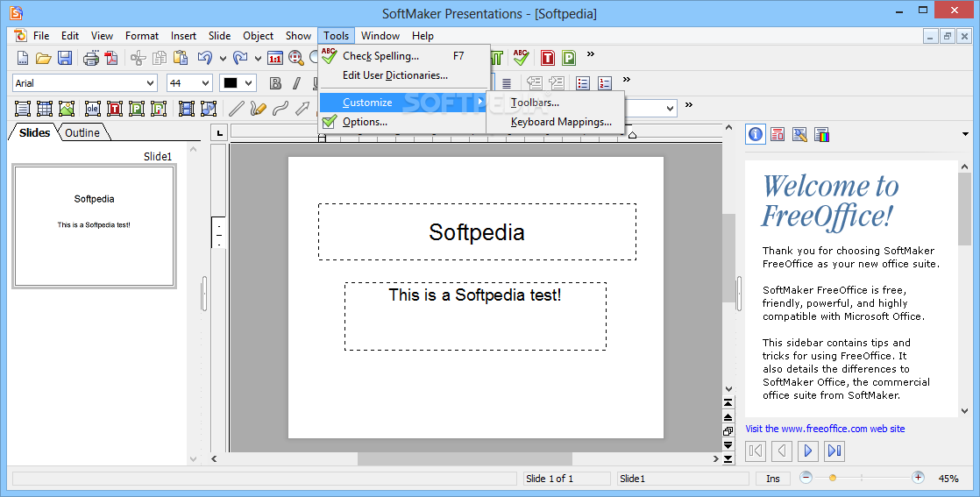Insert an OLE object frame
The width and height of the screenshot is (980, 497).
[93, 109]
